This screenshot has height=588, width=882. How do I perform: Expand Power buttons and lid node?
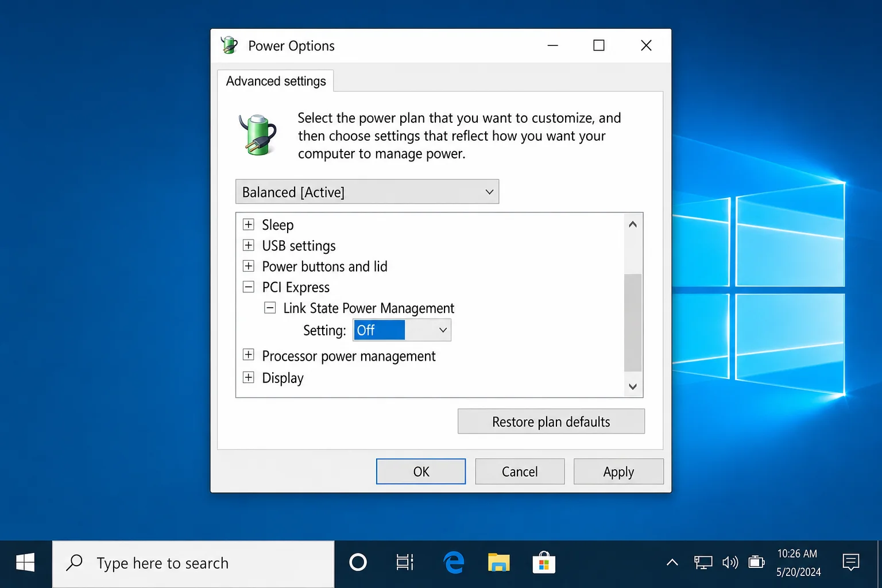click(x=248, y=266)
